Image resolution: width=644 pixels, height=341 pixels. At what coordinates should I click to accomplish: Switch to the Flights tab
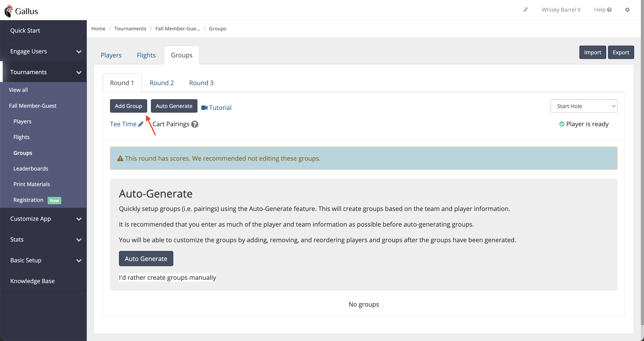146,55
